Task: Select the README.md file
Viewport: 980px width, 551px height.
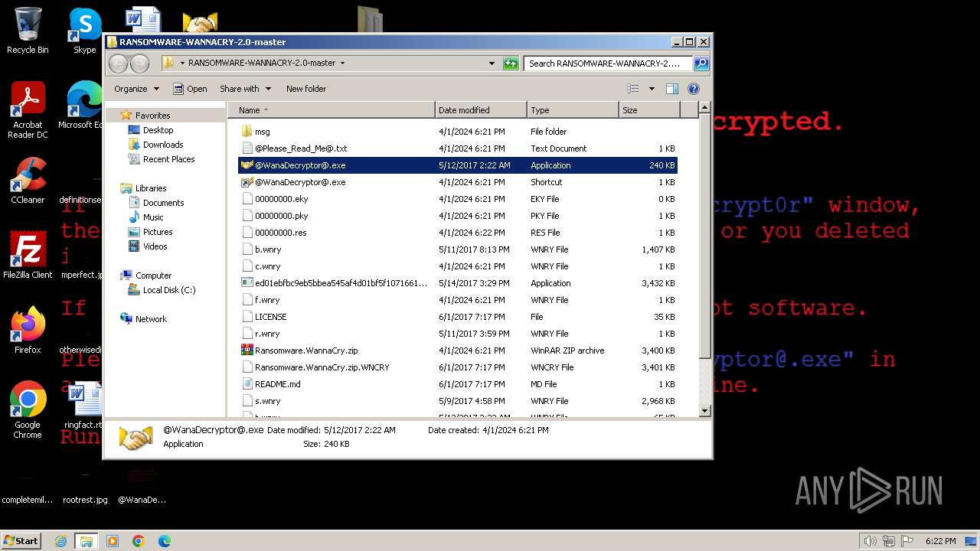Action: [458, 384]
